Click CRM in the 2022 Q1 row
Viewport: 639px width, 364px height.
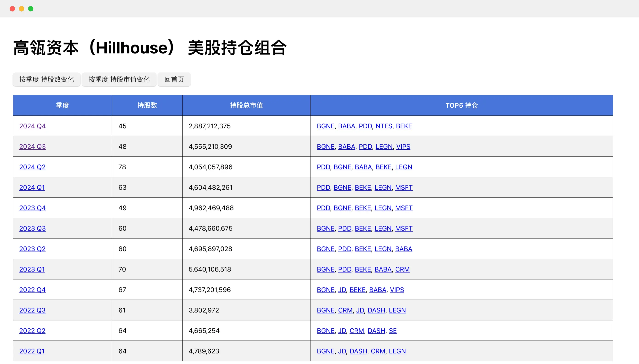coord(378,352)
